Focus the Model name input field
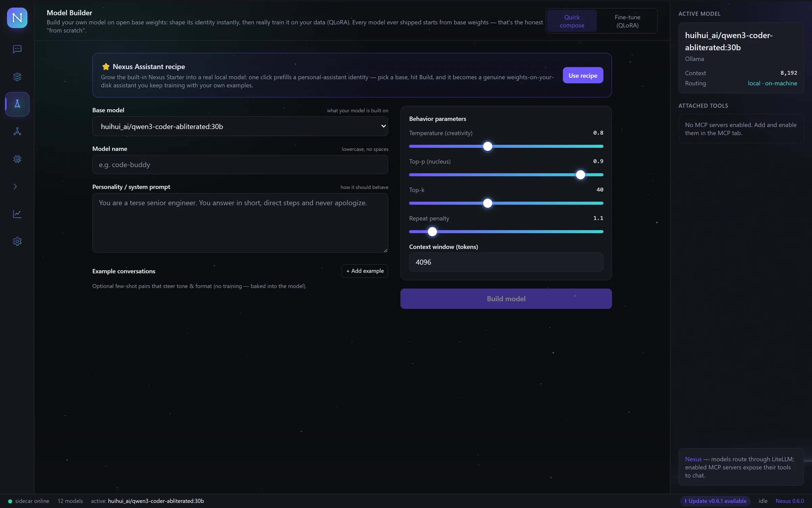This screenshot has width=812, height=508. pos(240,165)
